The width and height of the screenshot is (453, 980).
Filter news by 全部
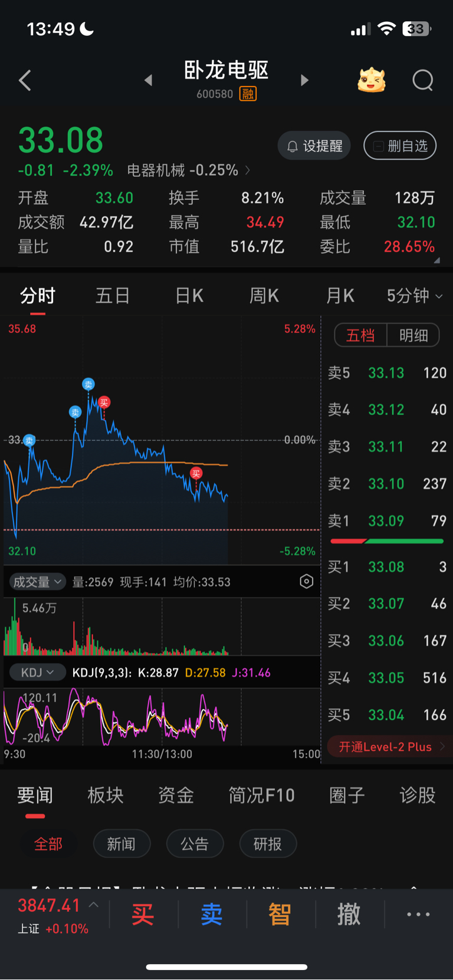(x=48, y=844)
